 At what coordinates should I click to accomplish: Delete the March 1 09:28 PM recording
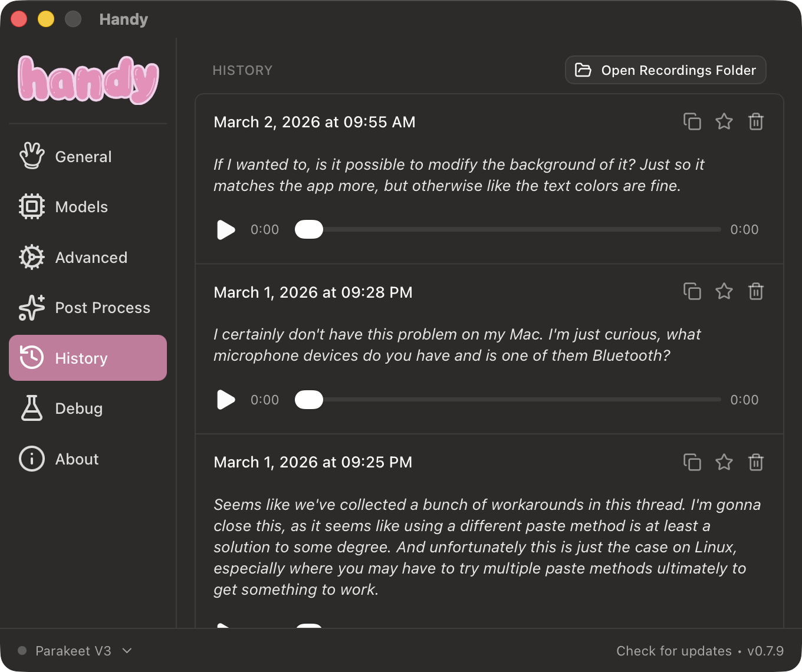point(755,291)
